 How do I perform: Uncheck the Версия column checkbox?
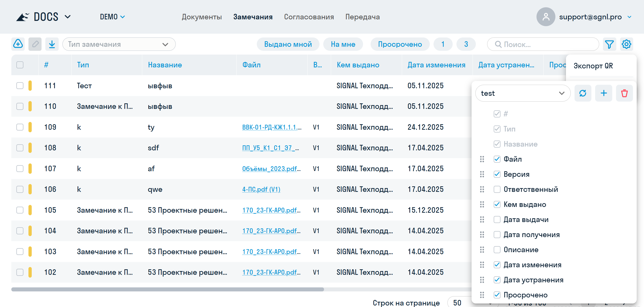click(497, 174)
